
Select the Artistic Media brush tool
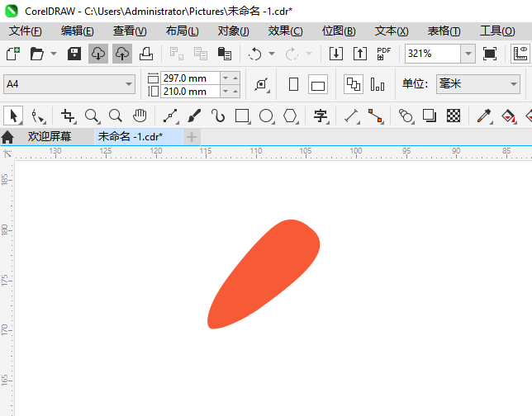pyautogui.click(x=194, y=116)
